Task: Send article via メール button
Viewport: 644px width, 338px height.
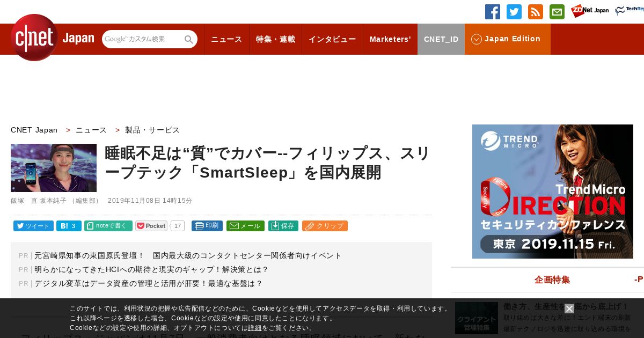Action: point(245,226)
